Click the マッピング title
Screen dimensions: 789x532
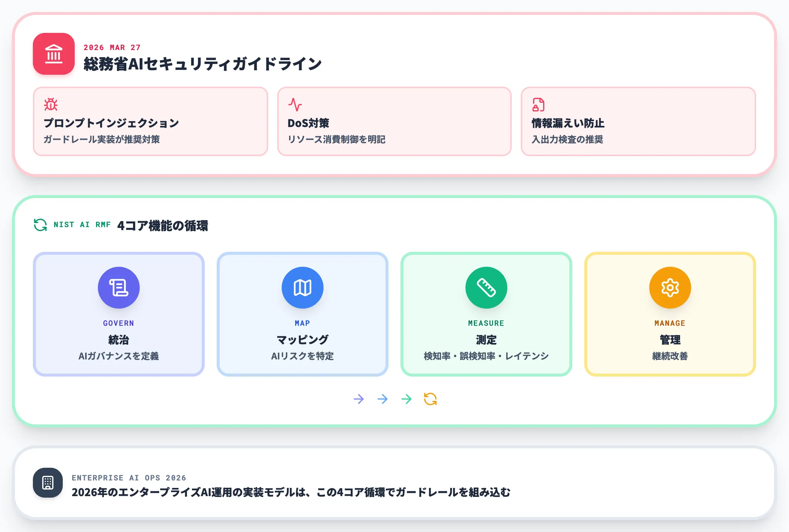click(303, 340)
